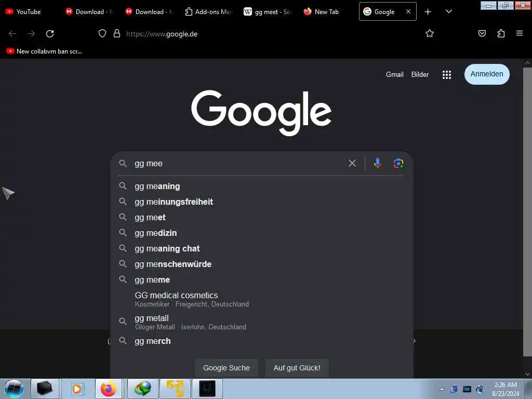Select suggestion gg meaning
Image resolution: width=532 pixels, height=399 pixels.
261,186
